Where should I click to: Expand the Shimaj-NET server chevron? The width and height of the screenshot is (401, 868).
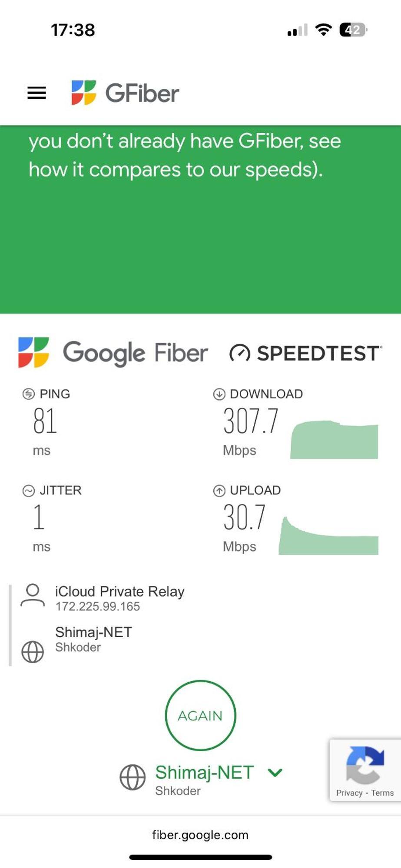tap(275, 773)
